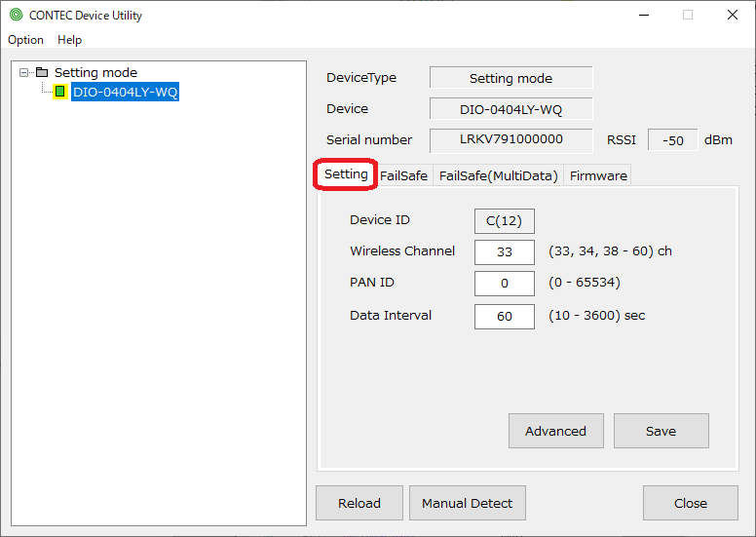Click the RSSI -50 value field
756x537 pixels.
[x=672, y=140]
